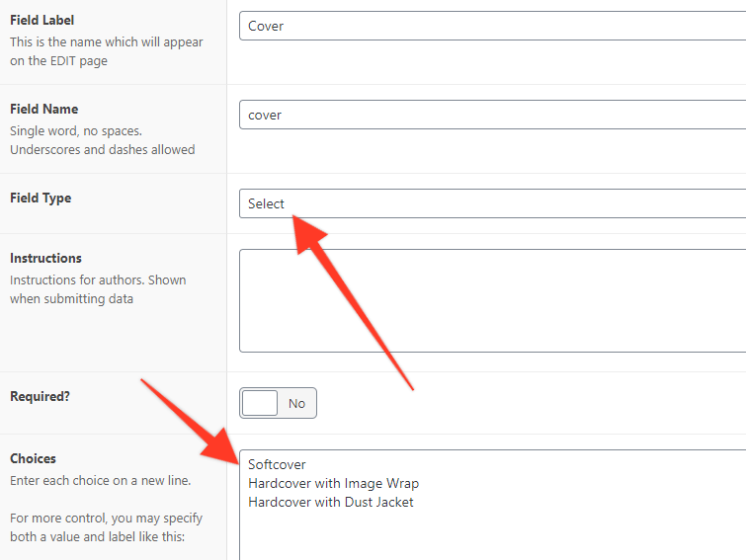Click the 'For more control' help text
This screenshot has height=560, width=746.
tap(106, 527)
